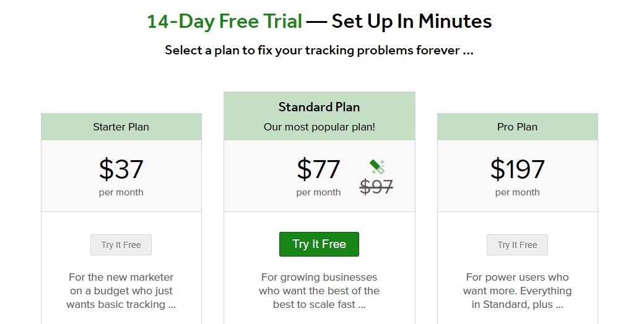Start Starter Plan with Try It Free
The height and width of the screenshot is (324, 644).
tap(121, 245)
